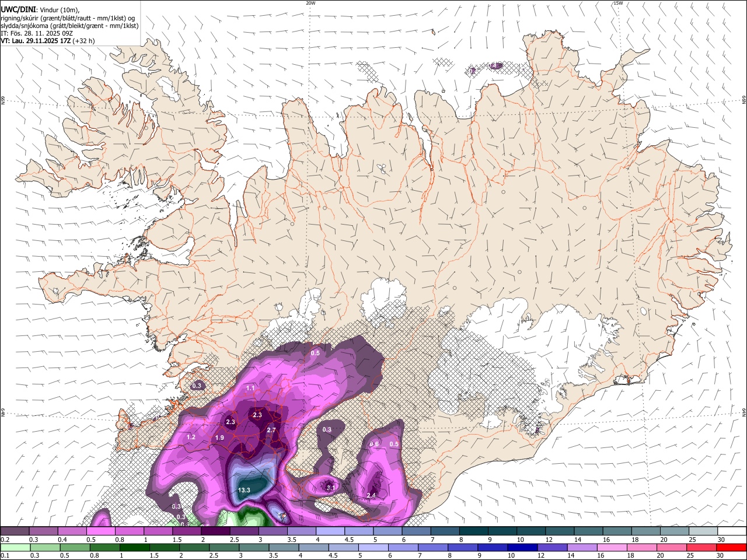Click rain legend swatch starting at 5
Screen dimensions: 747x560
(x=372, y=547)
